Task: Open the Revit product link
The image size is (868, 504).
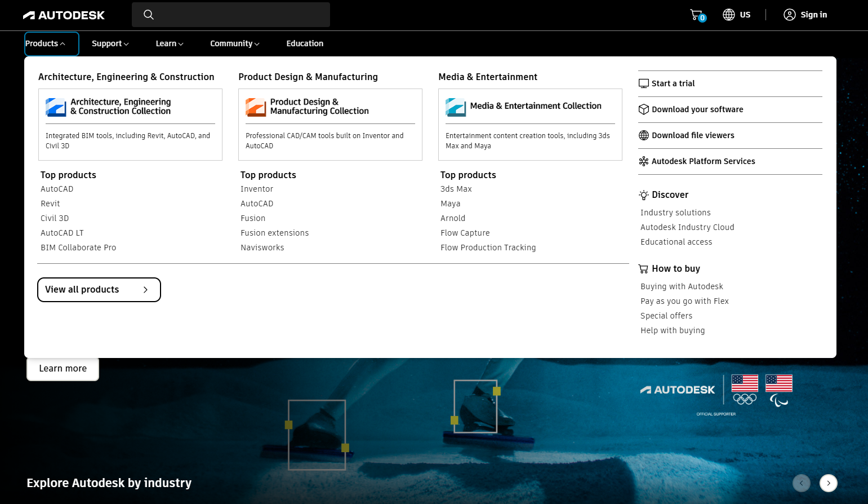Action: 50,204
